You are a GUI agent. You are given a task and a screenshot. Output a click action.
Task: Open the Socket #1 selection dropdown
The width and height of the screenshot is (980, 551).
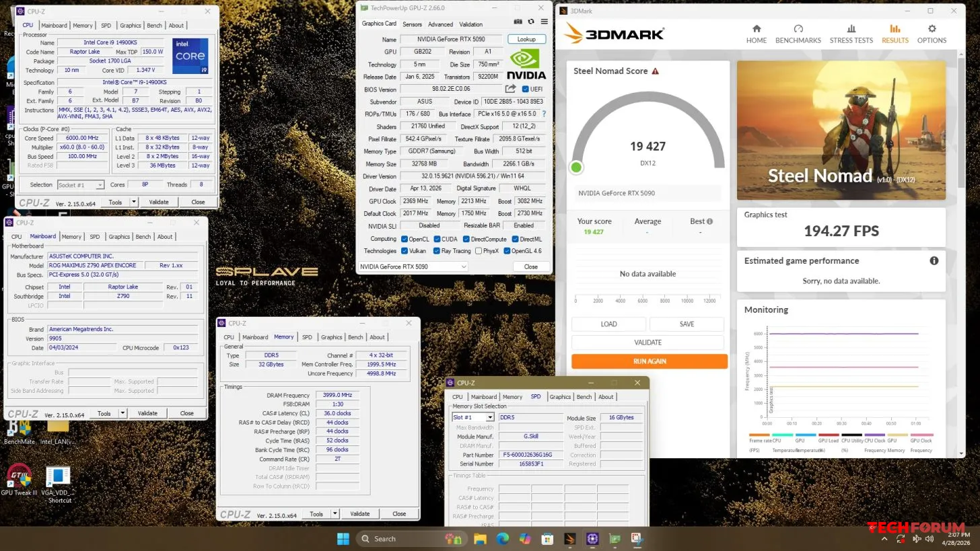tap(81, 185)
